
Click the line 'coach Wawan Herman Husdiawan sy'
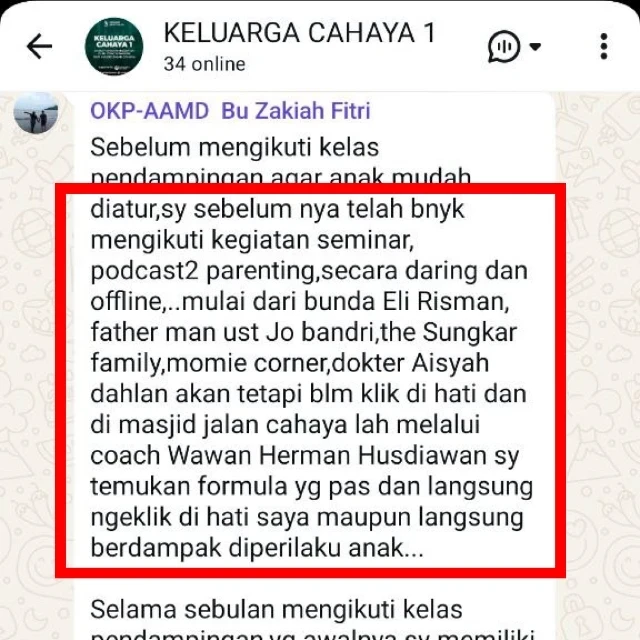point(304,456)
